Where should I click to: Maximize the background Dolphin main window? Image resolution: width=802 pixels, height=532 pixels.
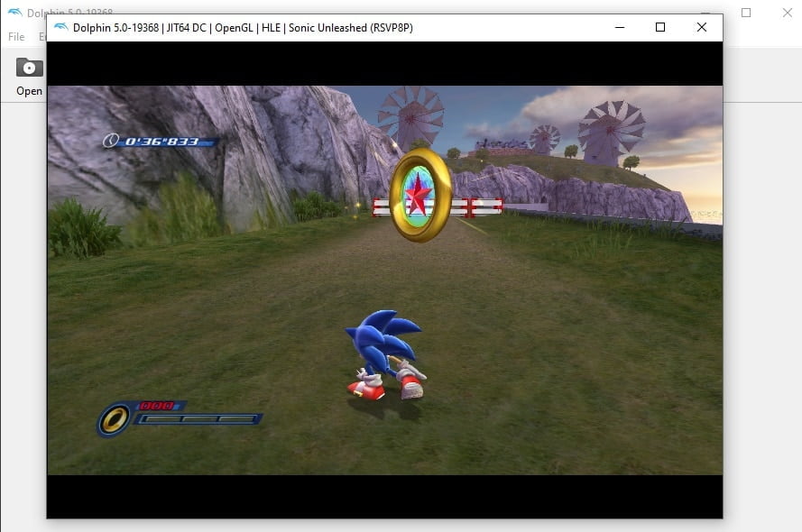click(x=746, y=13)
